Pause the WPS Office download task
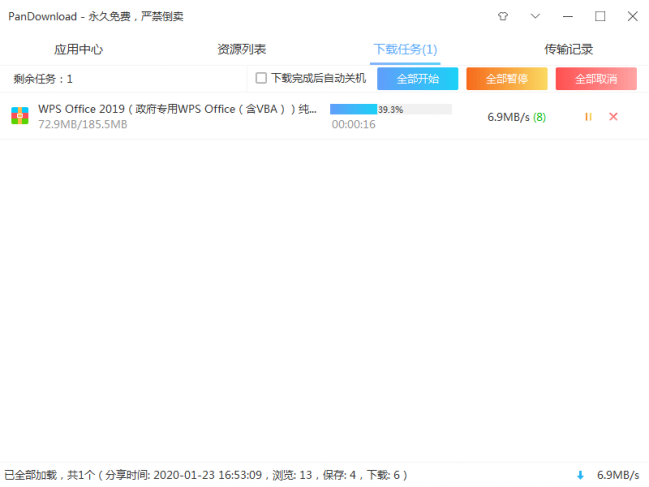The image size is (649, 487). coord(588,117)
